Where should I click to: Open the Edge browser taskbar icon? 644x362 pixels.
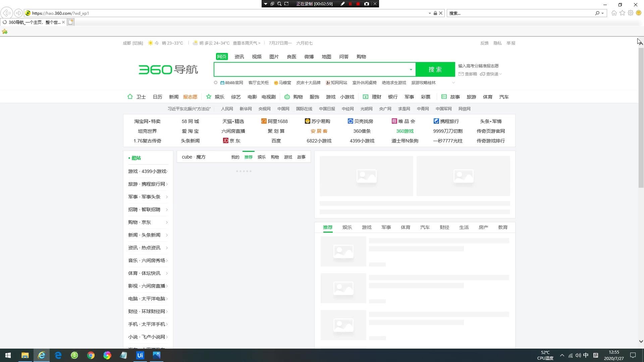pyautogui.click(x=58, y=355)
